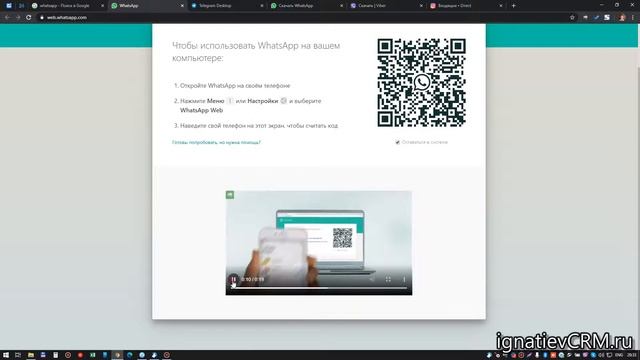Open File Explorer from the taskbar
This screenshot has width=640, height=360.
tap(31, 355)
